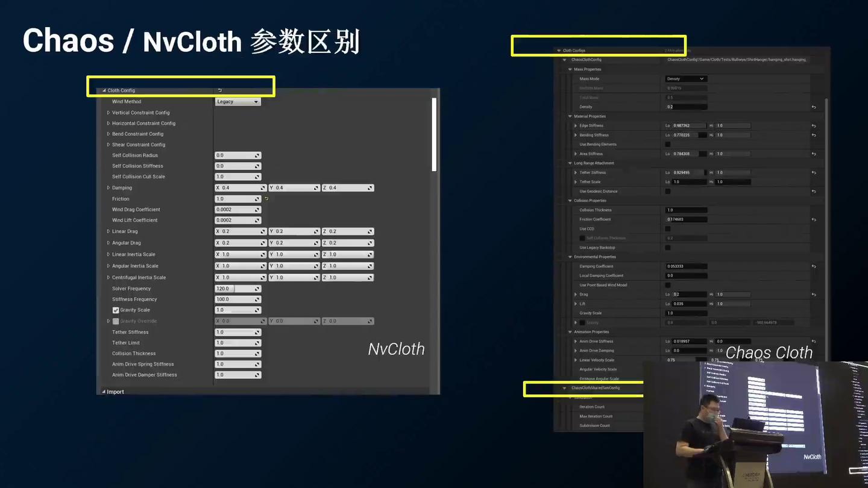
Task: Reset Tether Stiffness in the Chaos panel
Action: tap(814, 173)
